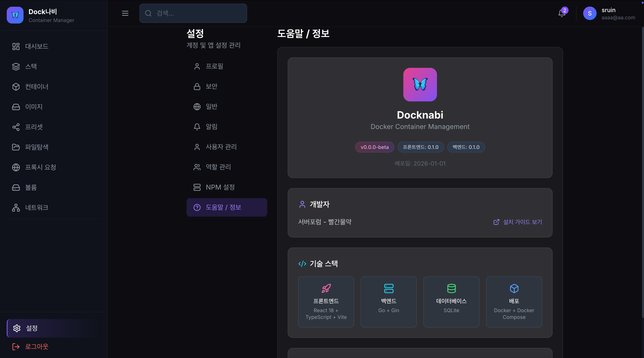
Task: Open the 파일탐색 file explorer
Action: (37, 147)
